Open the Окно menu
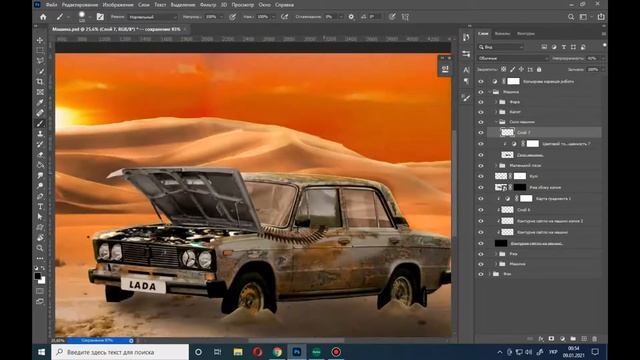 pos(264,5)
